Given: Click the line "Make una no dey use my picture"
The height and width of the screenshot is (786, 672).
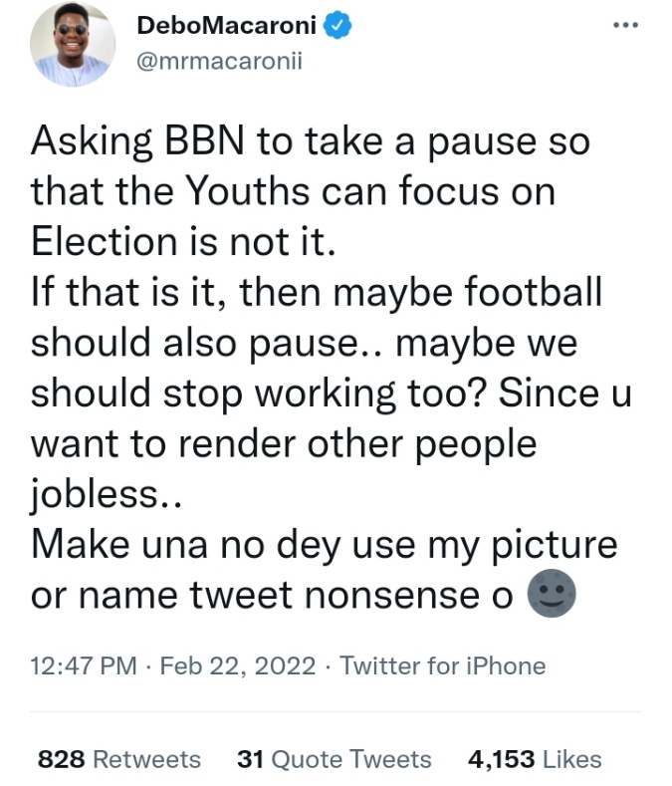Looking at the screenshot, I should tap(325, 544).
